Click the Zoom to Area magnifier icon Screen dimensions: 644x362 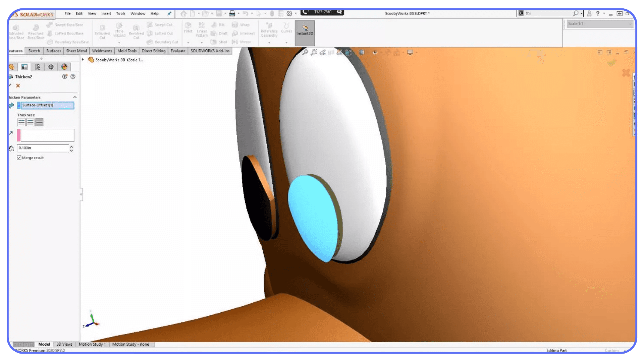tap(314, 52)
